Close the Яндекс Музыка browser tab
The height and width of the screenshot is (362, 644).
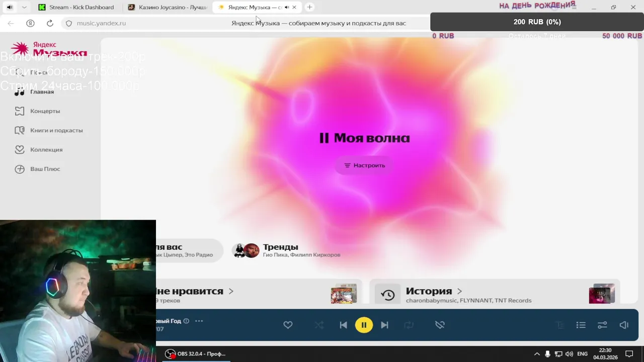click(294, 7)
